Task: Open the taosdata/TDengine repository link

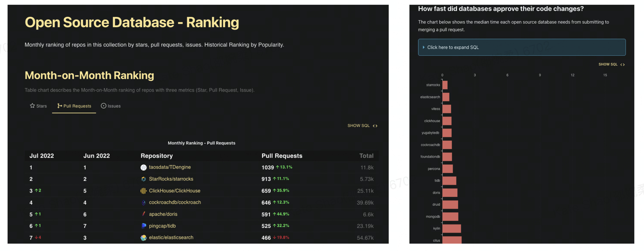Action: [170, 167]
